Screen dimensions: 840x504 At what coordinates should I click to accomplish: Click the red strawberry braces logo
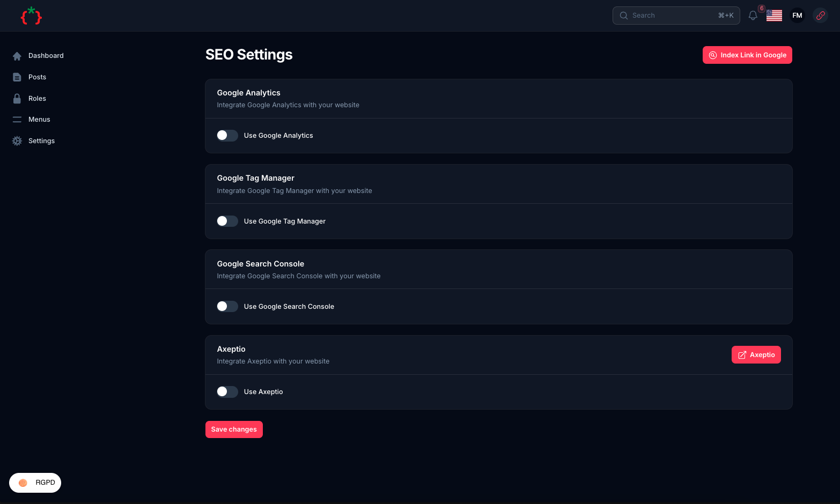(x=31, y=16)
